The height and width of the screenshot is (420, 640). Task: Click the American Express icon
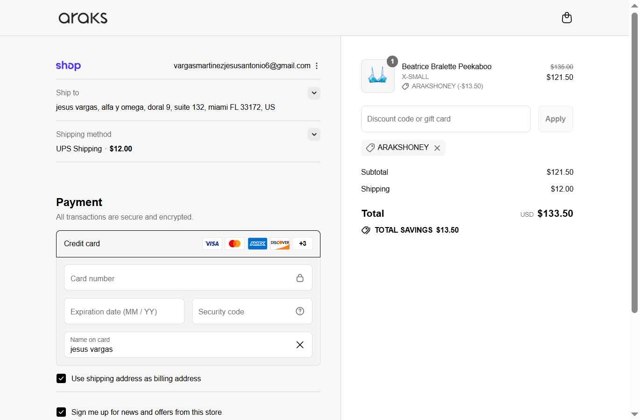257,244
